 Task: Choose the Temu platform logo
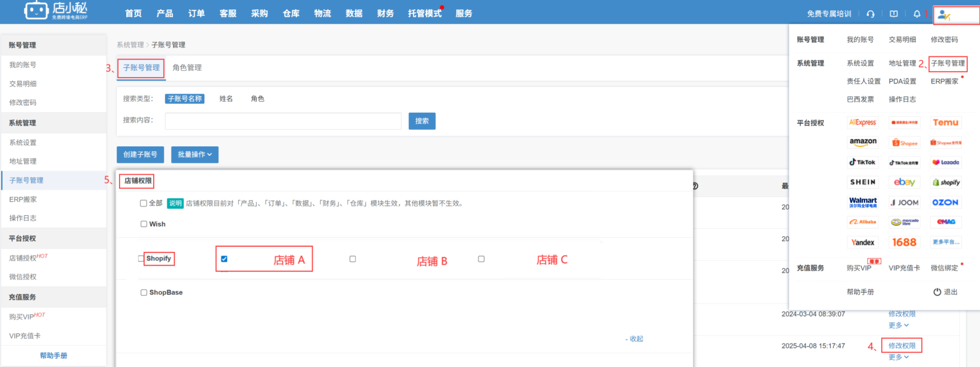[945, 122]
